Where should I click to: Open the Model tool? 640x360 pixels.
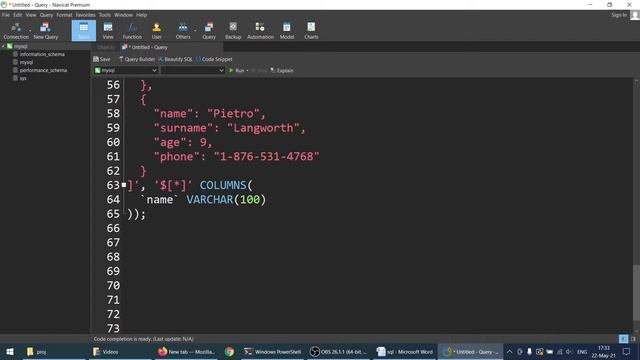[x=287, y=31]
